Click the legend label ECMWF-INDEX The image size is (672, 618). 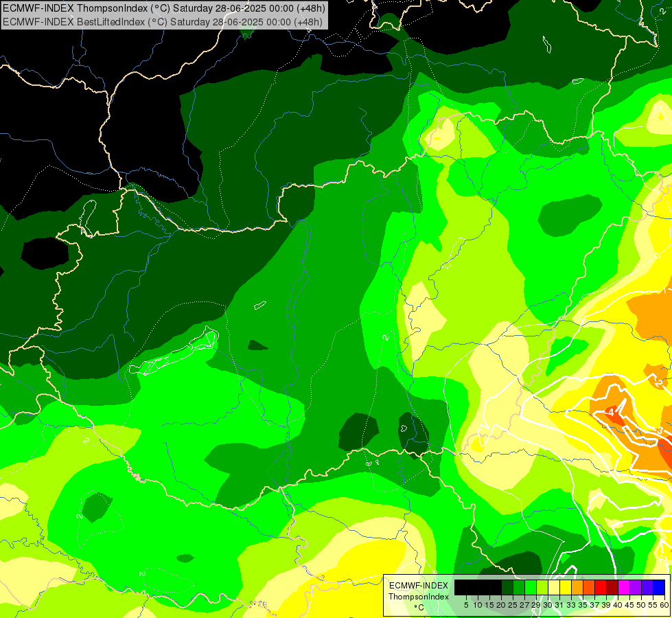pyautogui.click(x=419, y=586)
